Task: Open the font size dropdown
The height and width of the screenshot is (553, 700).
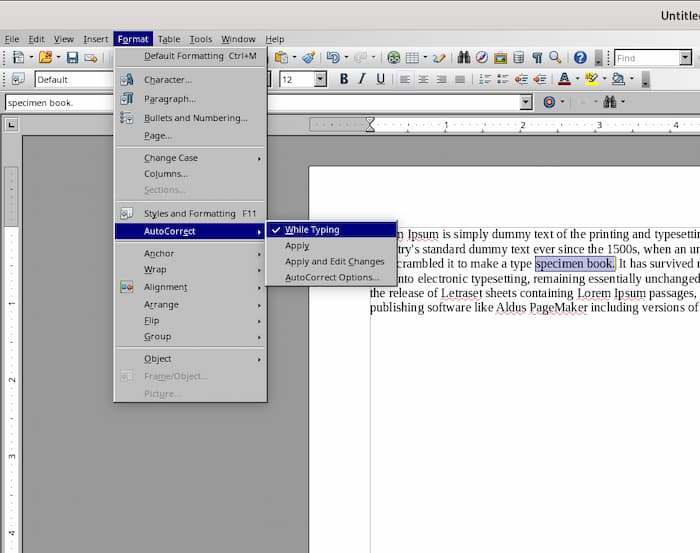Action: 320,79
